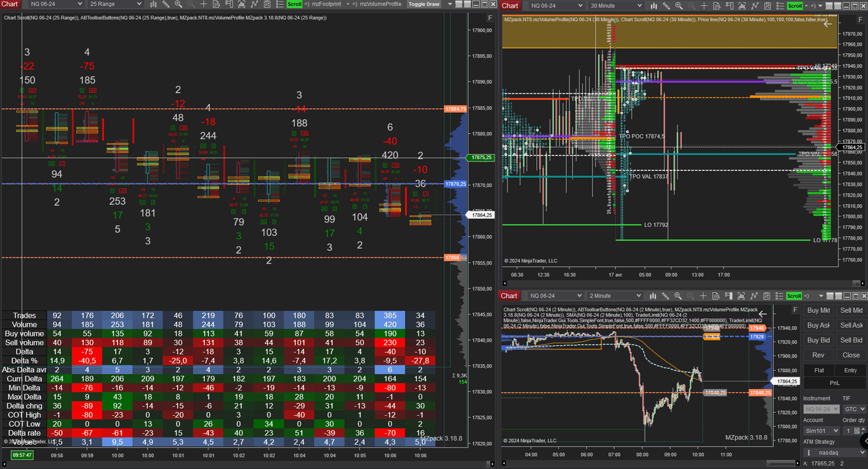Click the Buy Mkt order button

pos(819,310)
